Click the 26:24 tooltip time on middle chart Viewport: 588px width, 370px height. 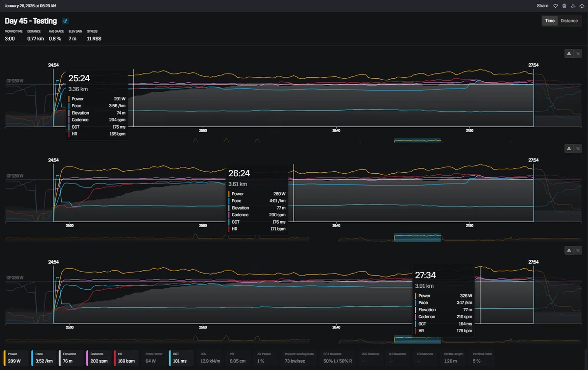coord(239,173)
